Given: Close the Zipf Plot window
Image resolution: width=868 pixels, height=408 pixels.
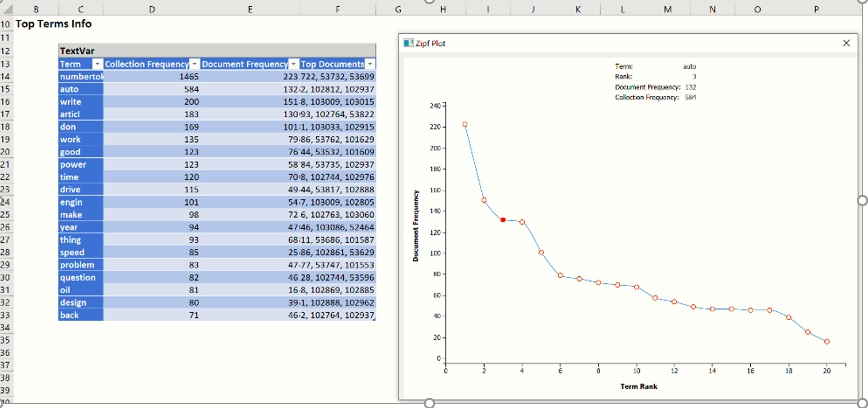Looking at the screenshot, I should [x=847, y=44].
